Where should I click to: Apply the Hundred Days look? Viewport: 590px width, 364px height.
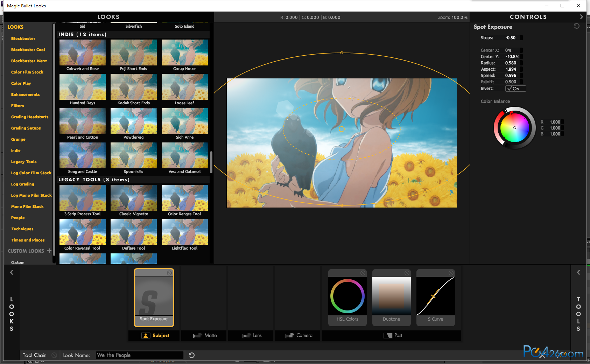point(83,87)
